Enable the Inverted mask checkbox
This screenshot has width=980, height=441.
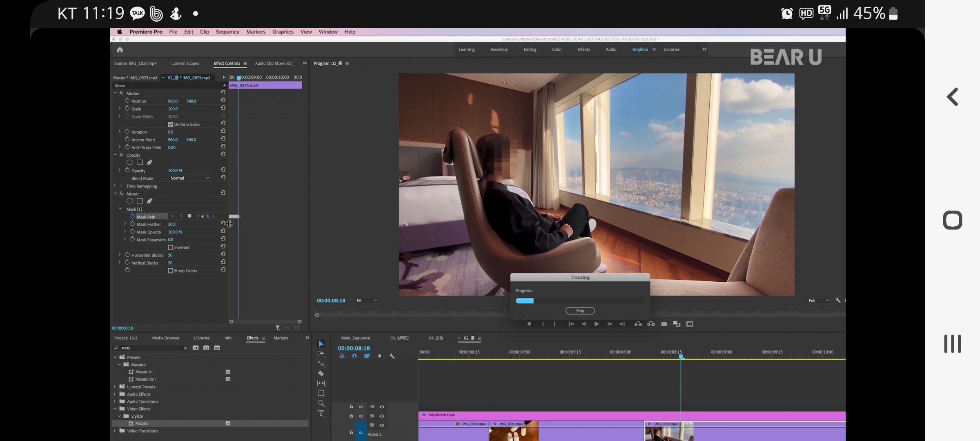[x=171, y=247]
